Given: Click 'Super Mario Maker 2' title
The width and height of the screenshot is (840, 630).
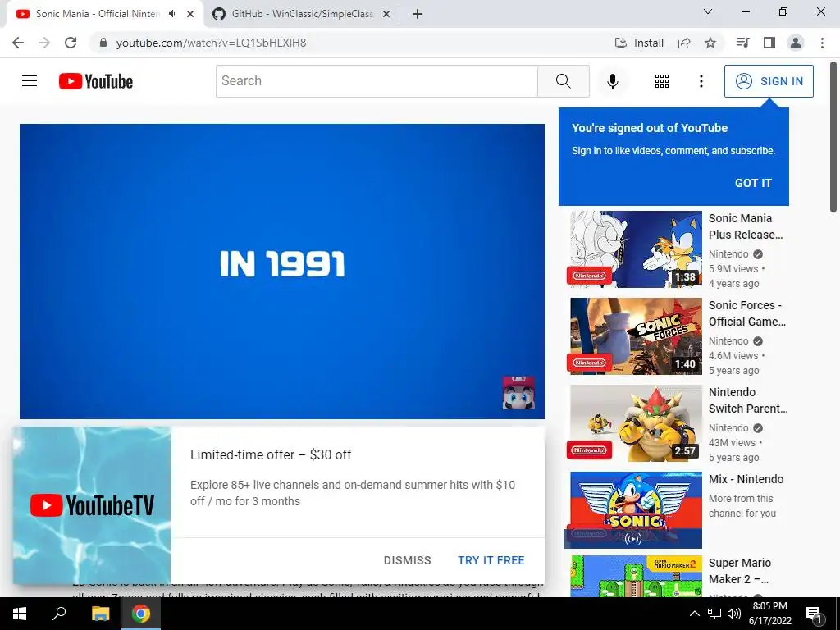Looking at the screenshot, I should point(740,571).
